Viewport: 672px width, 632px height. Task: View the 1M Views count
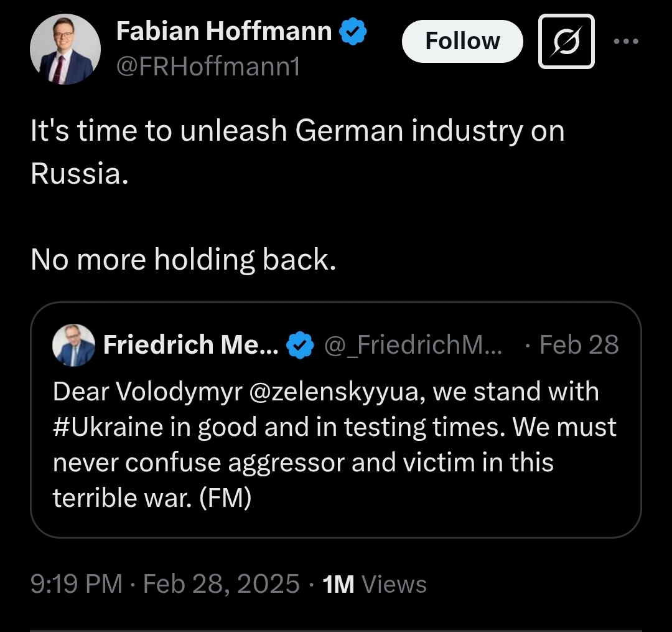click(x=375, y=584)
